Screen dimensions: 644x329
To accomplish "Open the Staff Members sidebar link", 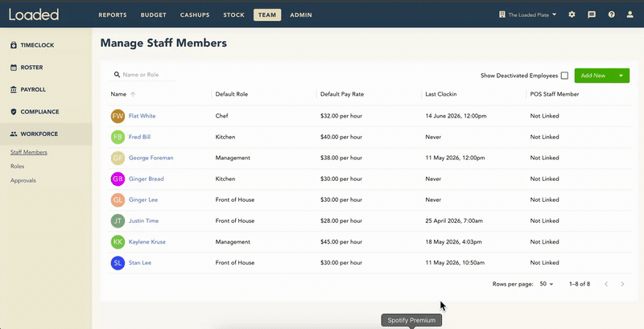I will (29, 152).
